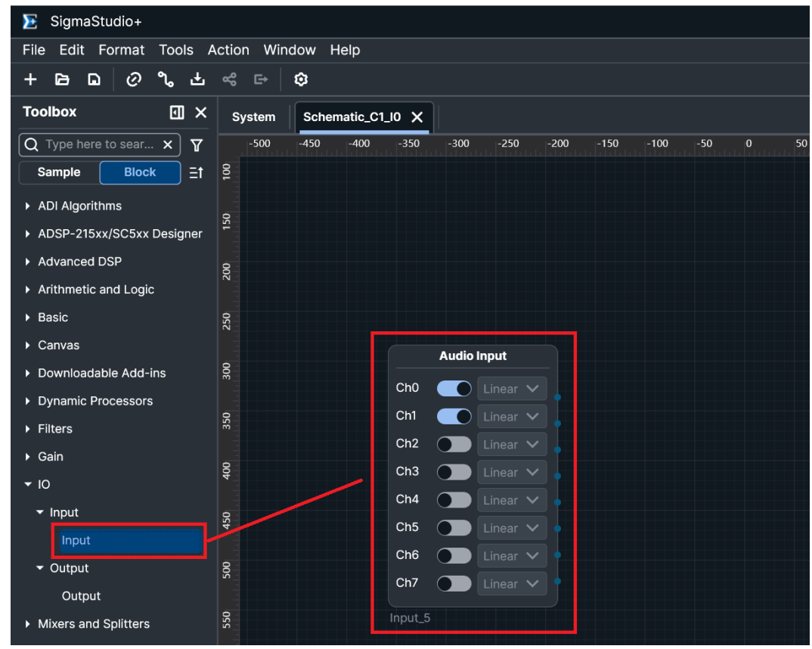Screen dimensions: 812x649
Task: Expand the Filters category
Action: click(27, 429)
